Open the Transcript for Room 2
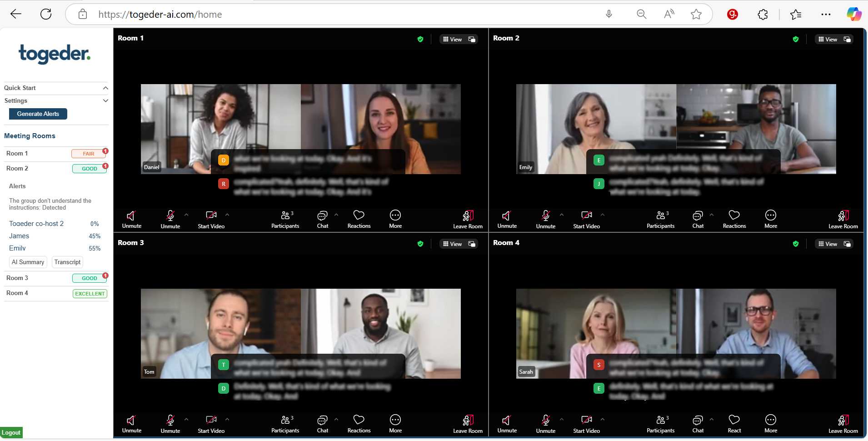Screen dimensions: 868x441 tap(67, 262)
